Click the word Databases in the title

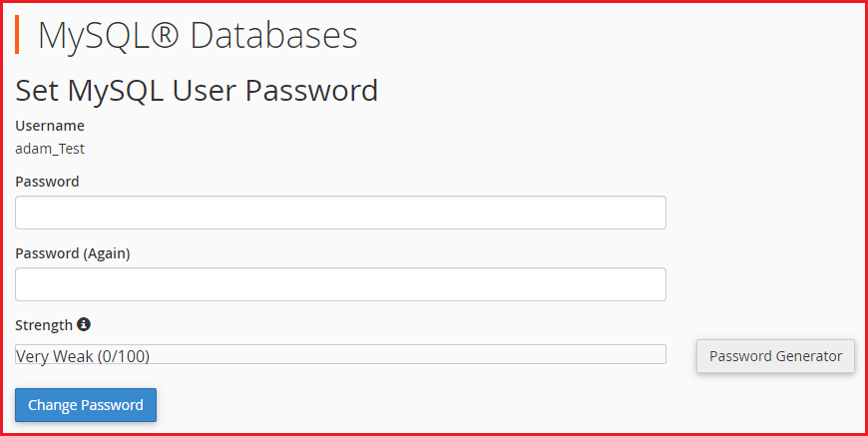[x=274, y=35]
